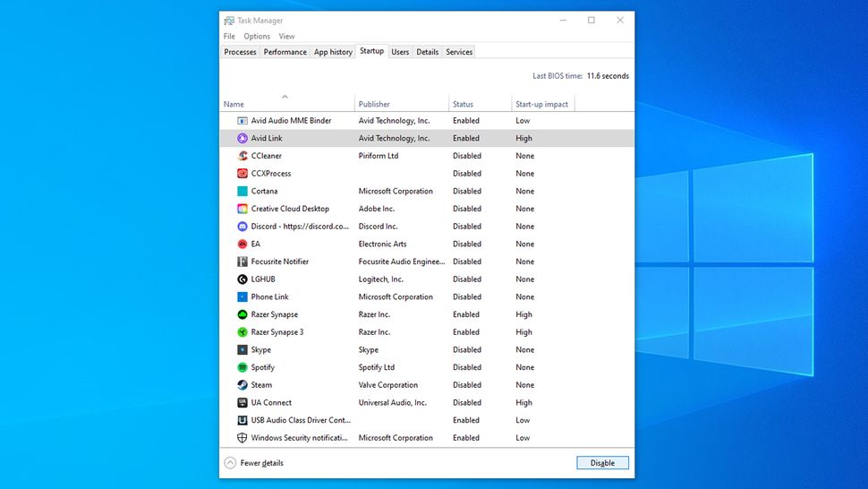868x489 pixels.
Task: Collapse view with Fewer details arrow
Action: 230,462
